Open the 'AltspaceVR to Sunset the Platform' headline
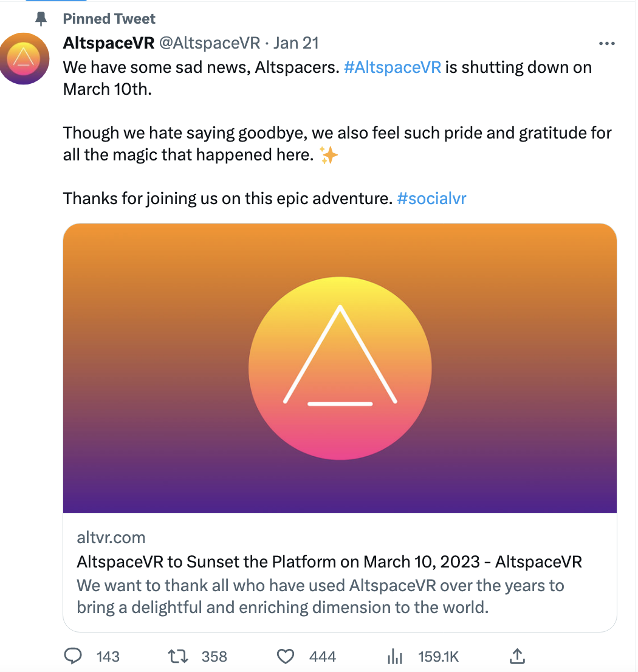 coord(329,561)
